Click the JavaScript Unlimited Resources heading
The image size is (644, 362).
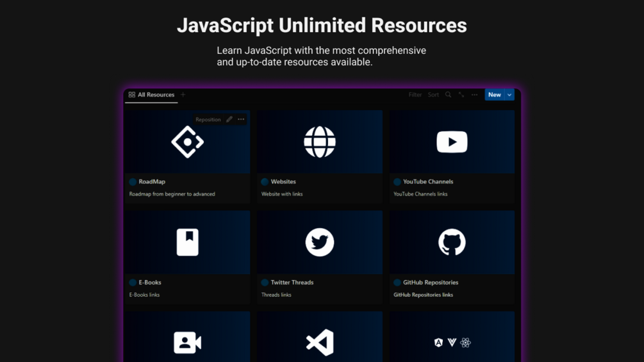click(322, 26)
